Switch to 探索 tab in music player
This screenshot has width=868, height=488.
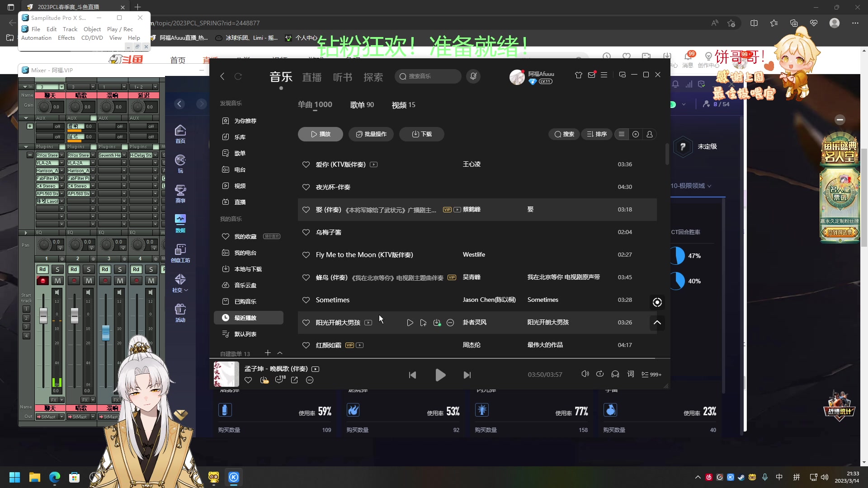point(373,77)
